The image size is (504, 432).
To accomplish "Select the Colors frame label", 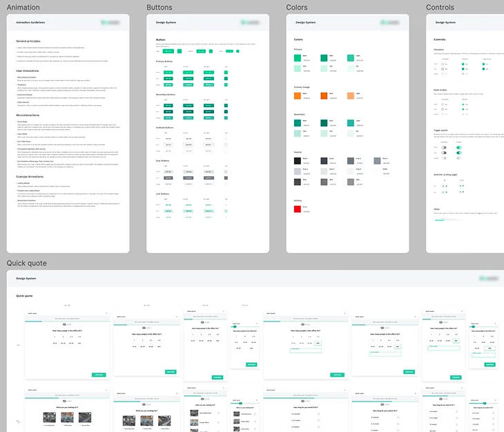I will (x=297, y=7).
